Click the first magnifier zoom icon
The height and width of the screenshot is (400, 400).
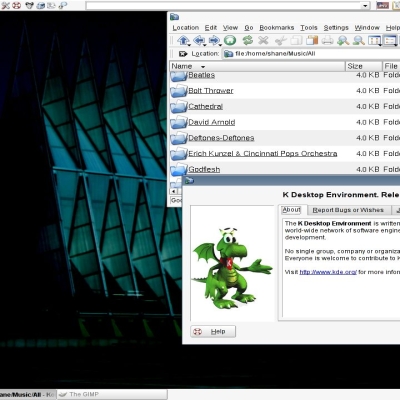click(x=343, y=41)
